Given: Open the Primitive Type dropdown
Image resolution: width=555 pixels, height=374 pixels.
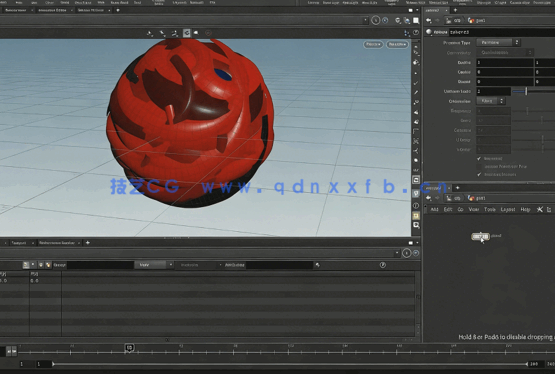Looking at the screenshot, I should click(x=498, y=42).
